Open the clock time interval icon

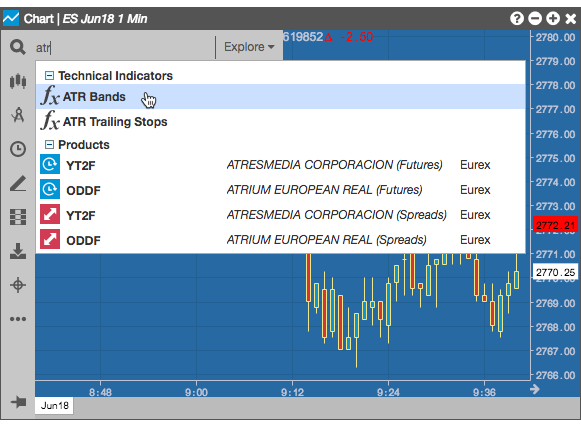click(18, 149)
